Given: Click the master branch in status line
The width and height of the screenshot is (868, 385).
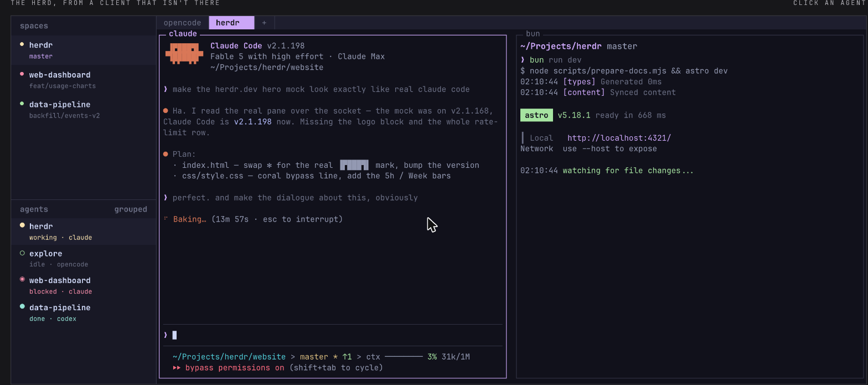Looking at the screenshot, I should [x=314, y=357].
